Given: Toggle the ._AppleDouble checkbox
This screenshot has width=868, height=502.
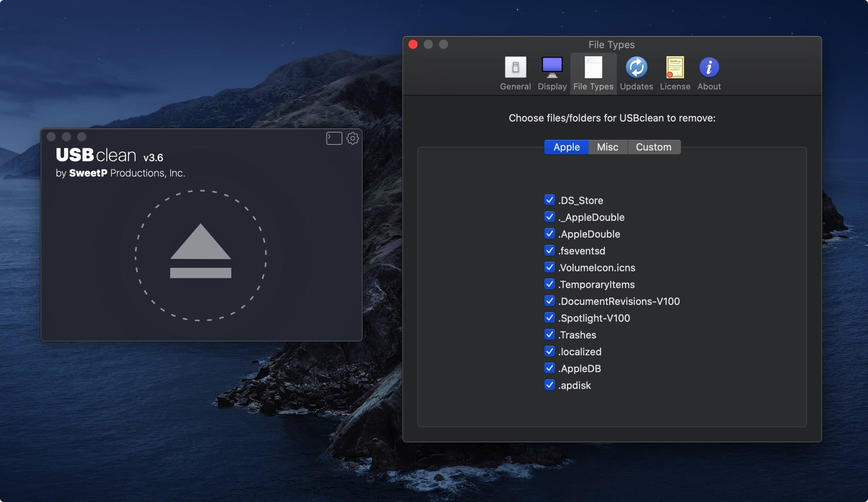Looking at the screenshot, I should 549,217.
